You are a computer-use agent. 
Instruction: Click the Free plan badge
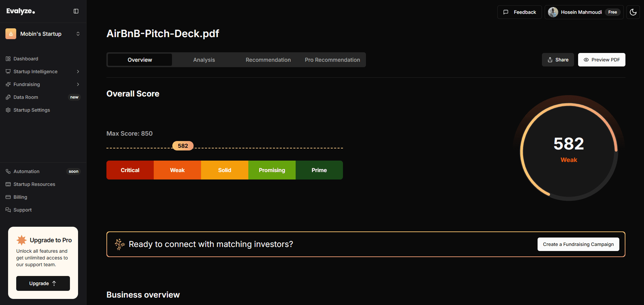pyautogui.click(x=613, y=12)
